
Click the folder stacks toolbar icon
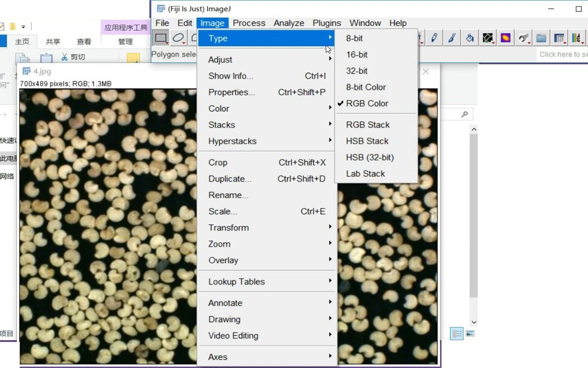pyautogui.click(x=541, y=37)
